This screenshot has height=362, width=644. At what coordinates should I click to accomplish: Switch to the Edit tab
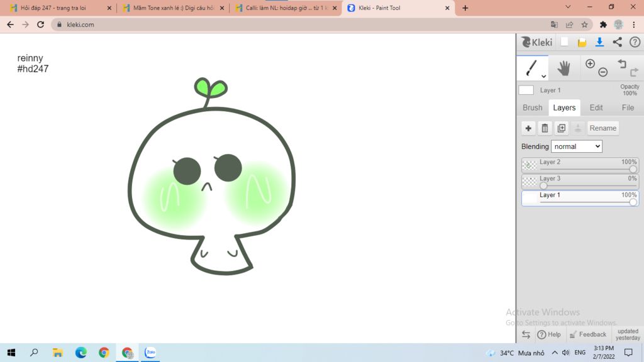pyautogui.click(x=596, y=107)
